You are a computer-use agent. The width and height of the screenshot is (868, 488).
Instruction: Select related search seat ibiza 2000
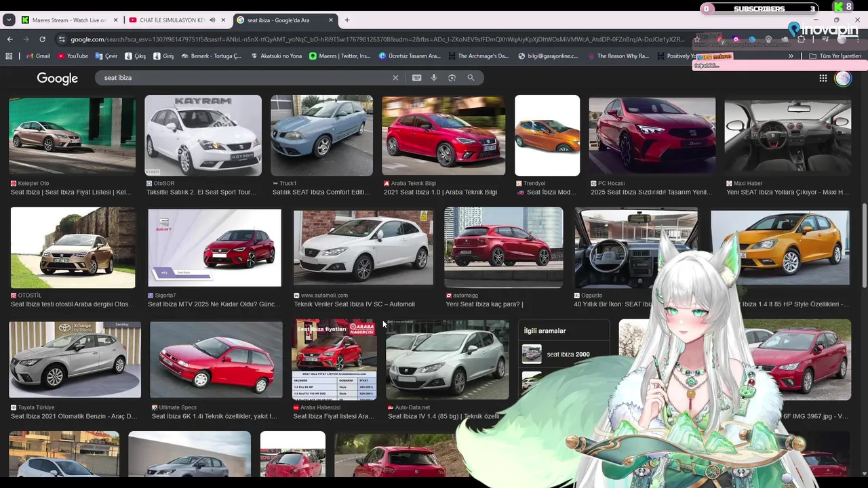[x=564, y=354]
